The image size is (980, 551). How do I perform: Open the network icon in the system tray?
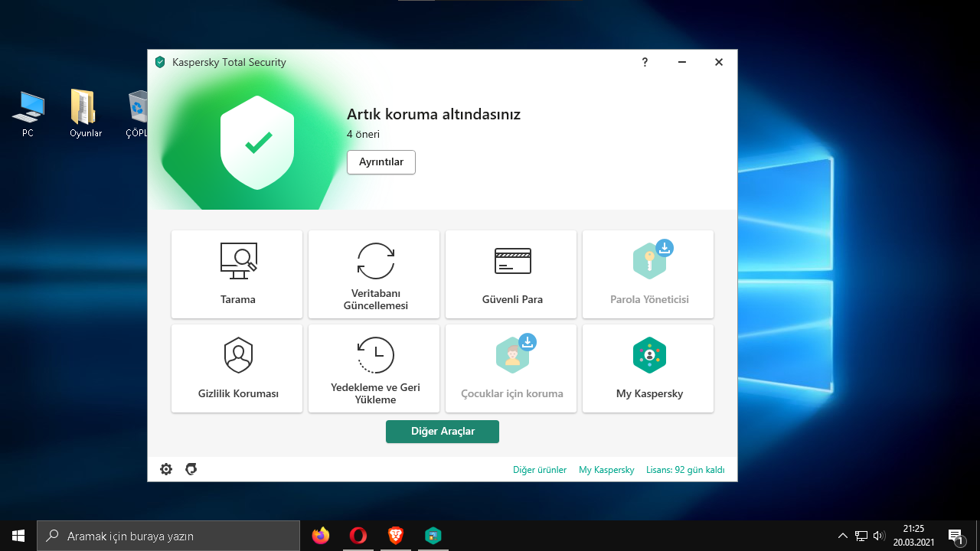pyautogui.click(x=861, y=536)
